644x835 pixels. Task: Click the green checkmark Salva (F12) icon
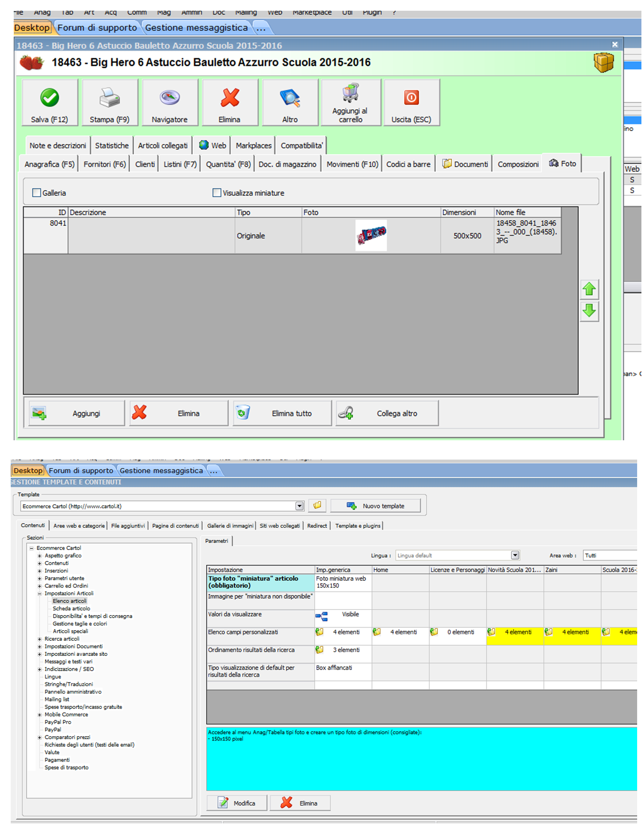point(50,98)
